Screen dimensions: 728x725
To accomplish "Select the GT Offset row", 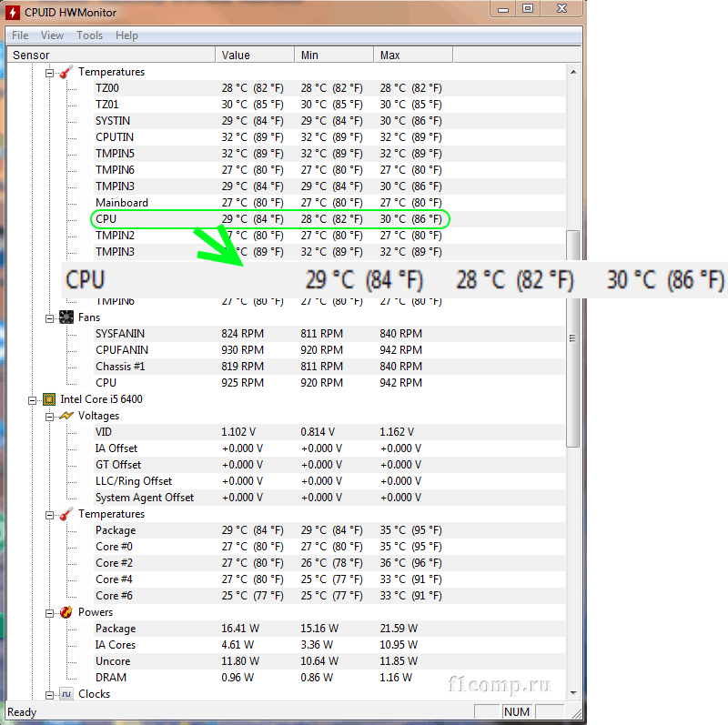I will click(329, 465).
